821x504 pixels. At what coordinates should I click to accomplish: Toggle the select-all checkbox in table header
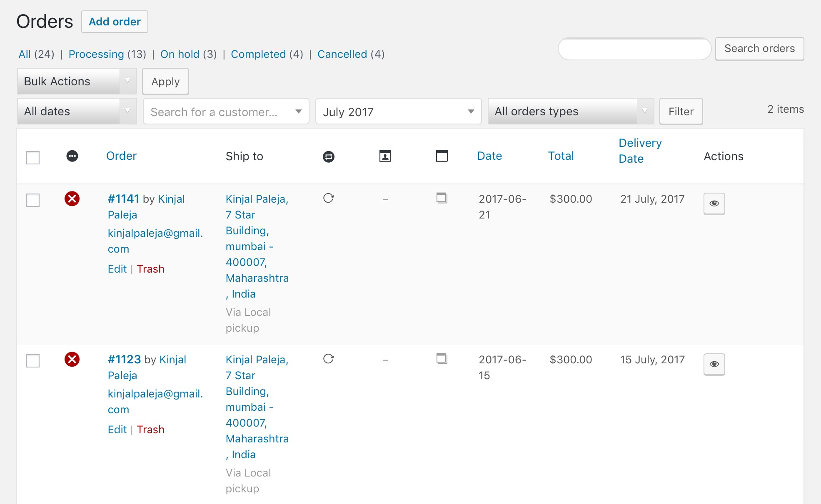[x=33, y=157]
